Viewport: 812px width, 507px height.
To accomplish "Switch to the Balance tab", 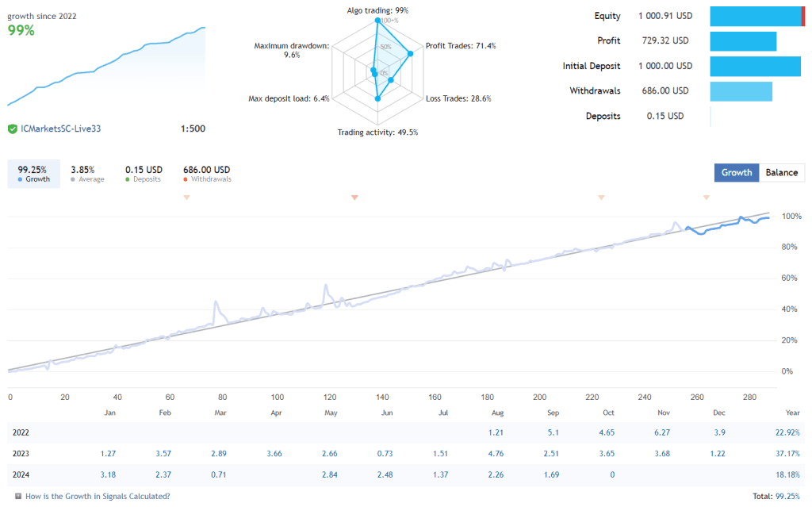I will (782, 172).
